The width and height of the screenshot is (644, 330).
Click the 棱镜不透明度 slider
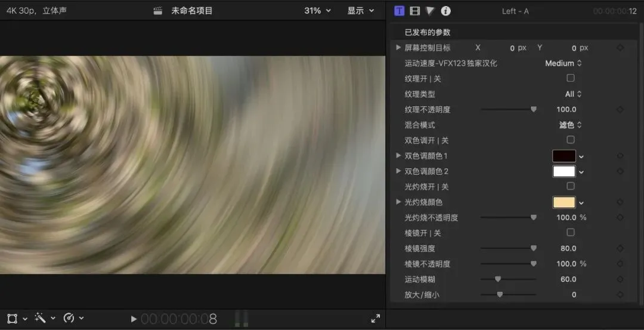point(509,263)
